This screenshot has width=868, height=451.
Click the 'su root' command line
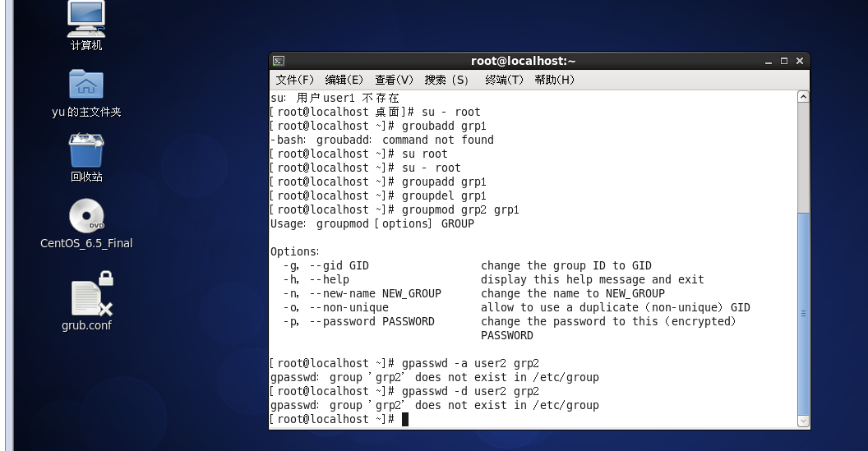[x=358, y=154]
